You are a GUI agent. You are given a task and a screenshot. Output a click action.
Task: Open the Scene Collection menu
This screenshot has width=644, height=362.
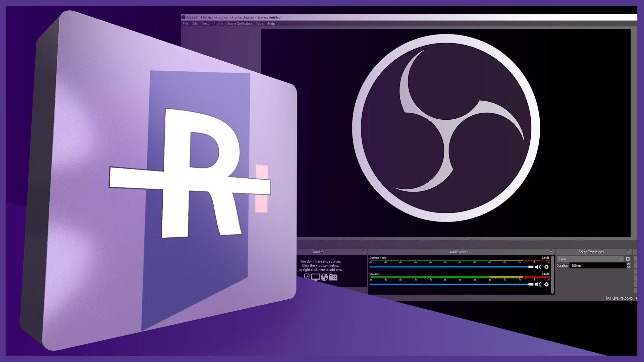coord(239,24)
